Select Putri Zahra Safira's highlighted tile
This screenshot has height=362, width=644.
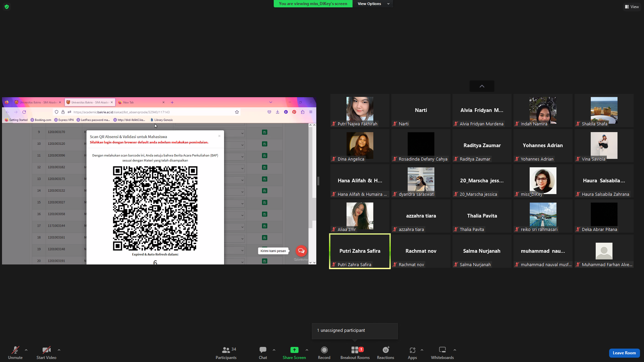coord(360,251)
